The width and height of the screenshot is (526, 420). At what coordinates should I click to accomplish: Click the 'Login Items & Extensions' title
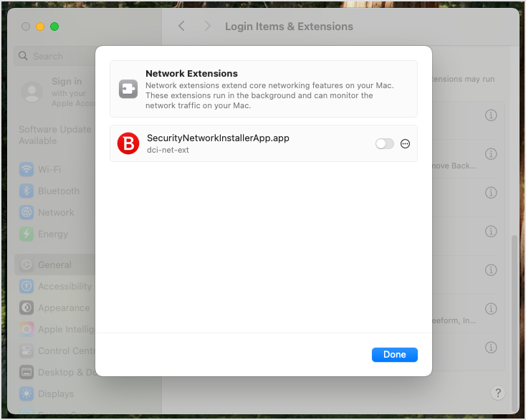click(x=289, y=27)
